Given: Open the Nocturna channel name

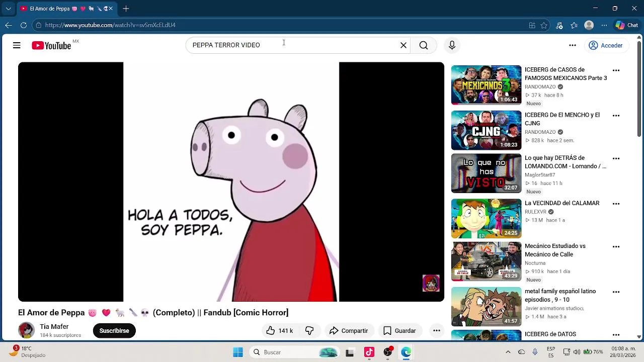Looking at the screenshot, I should click(x=535, y=263).
